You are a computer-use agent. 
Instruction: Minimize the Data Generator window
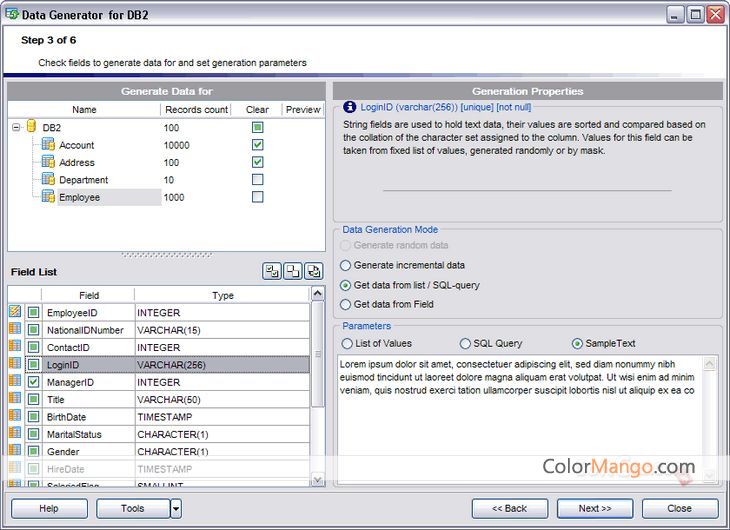[x=675, y=14]
